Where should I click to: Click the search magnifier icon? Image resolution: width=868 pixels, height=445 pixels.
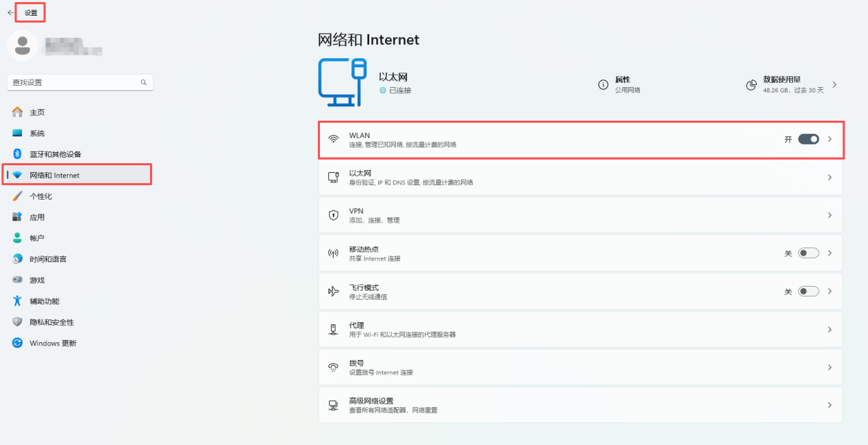[144, 82]
